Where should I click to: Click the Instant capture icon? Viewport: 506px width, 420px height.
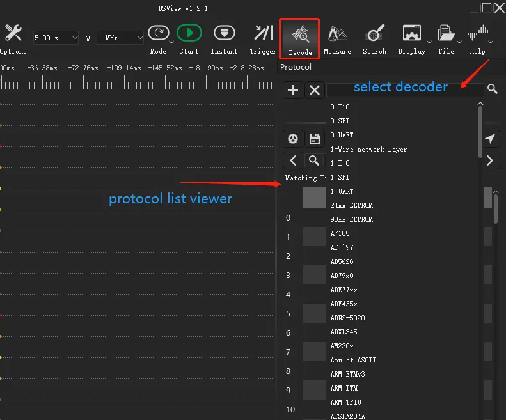click(x=225, y=33)
